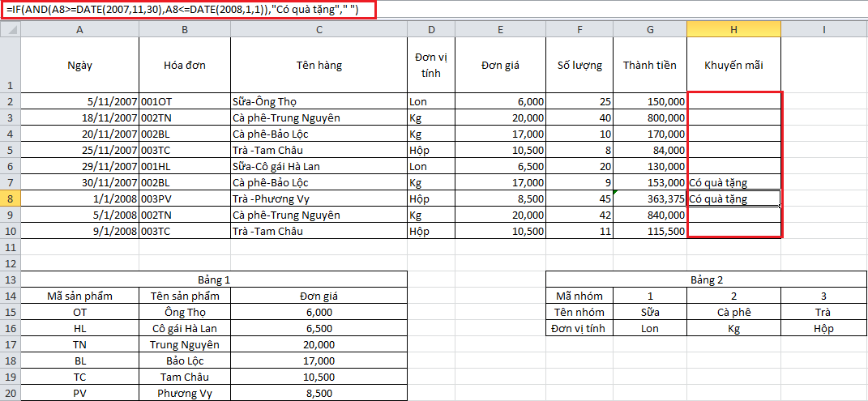Click active cell 'Có quà tặng' in row 8
Viewport: 868px width, 401px height.
pyautogui.click(x=734, y=198)
